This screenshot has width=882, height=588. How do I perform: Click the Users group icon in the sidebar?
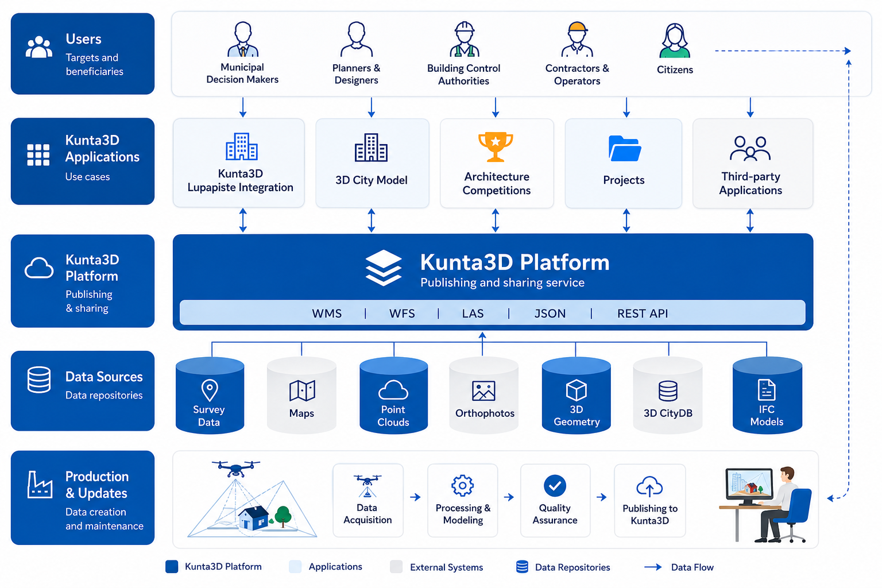[39, 47]
